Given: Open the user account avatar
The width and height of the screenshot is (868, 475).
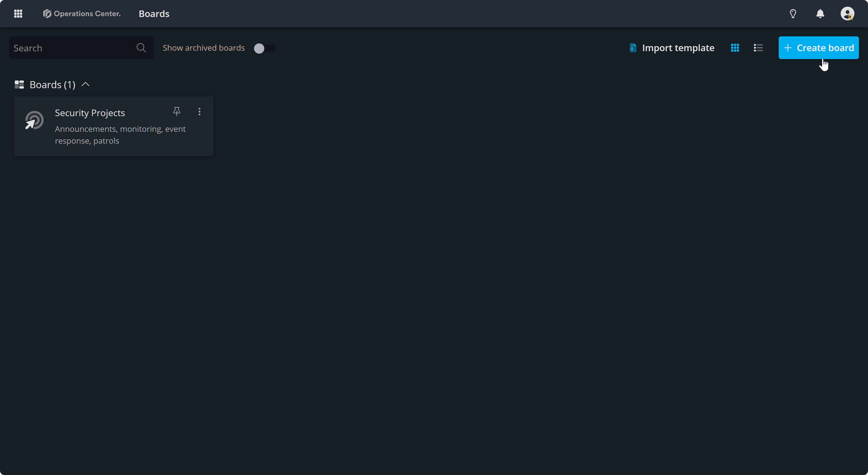Looking at the screenshot, I should point(847,14).
